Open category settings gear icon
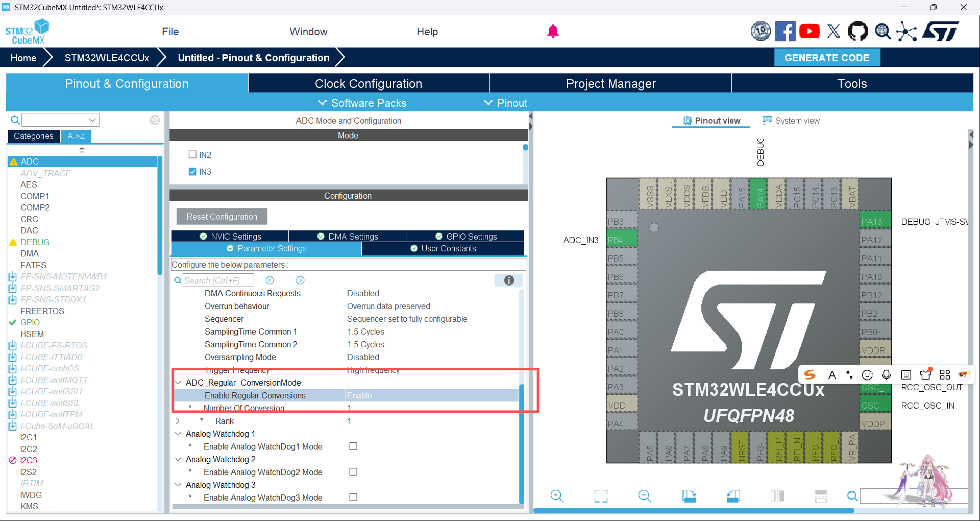The height and width of the screenshot is (521, 980). coord(155,120)
